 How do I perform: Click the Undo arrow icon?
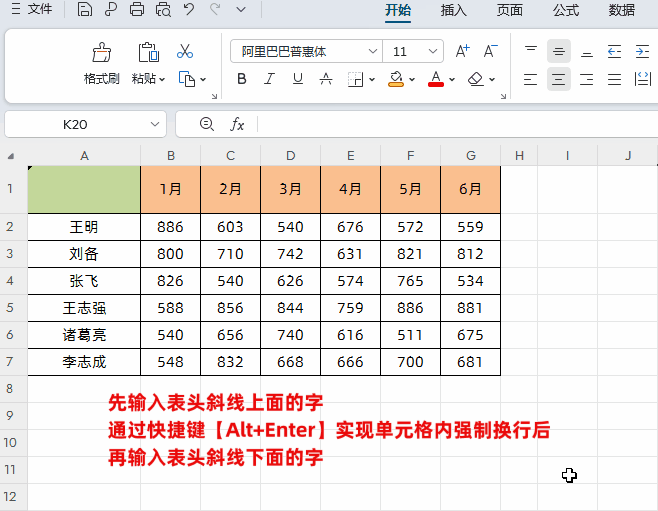pyautogui.click(x=189, y=10)
